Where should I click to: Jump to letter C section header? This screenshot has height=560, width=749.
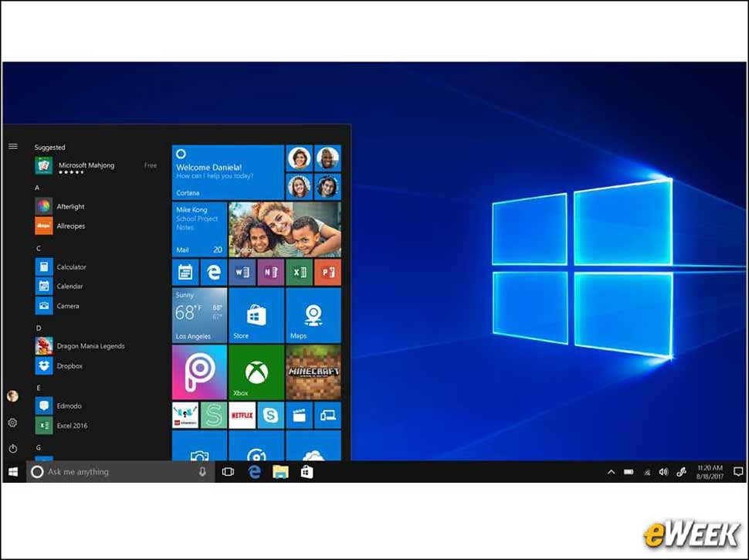click(38, 249)
